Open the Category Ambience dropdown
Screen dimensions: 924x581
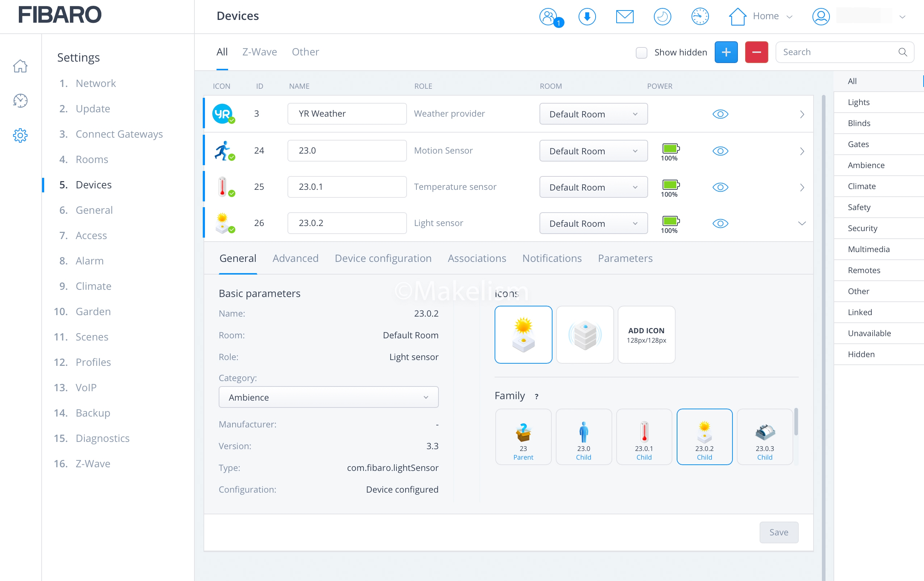pyautogui.click(x=328, y=397)
